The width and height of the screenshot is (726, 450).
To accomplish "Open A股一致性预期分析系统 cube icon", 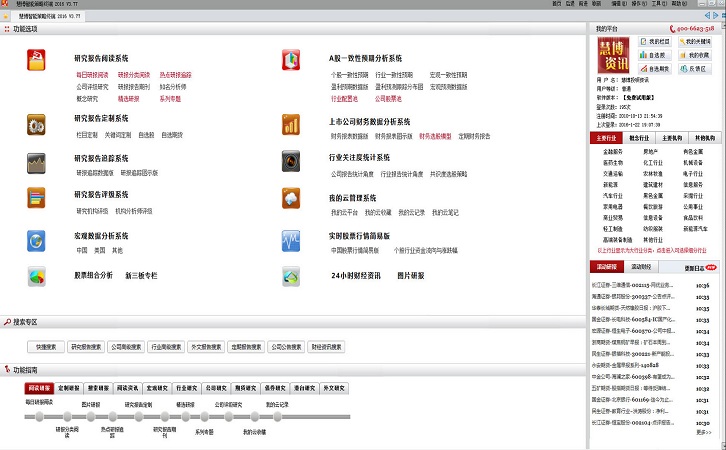I will pos(291,60).
